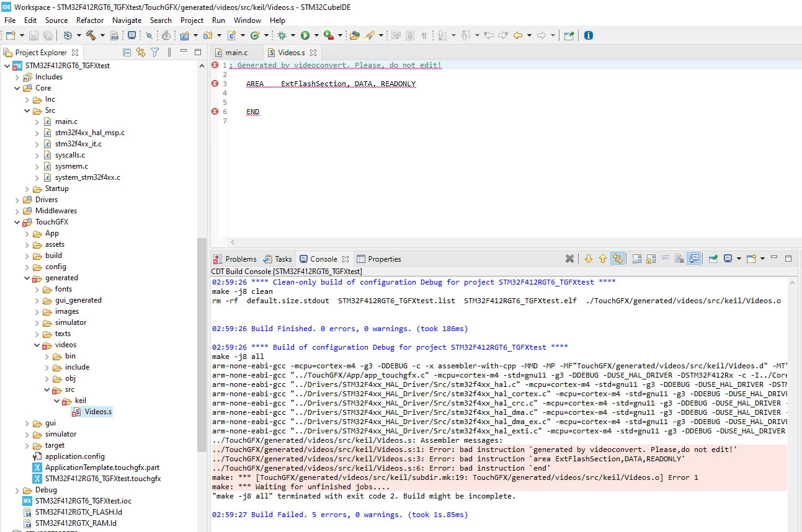The width and height of the screenshot is (802, 532).
Task: Click the Build hammer icon in toolbar
Action: [x=91, y=35]
